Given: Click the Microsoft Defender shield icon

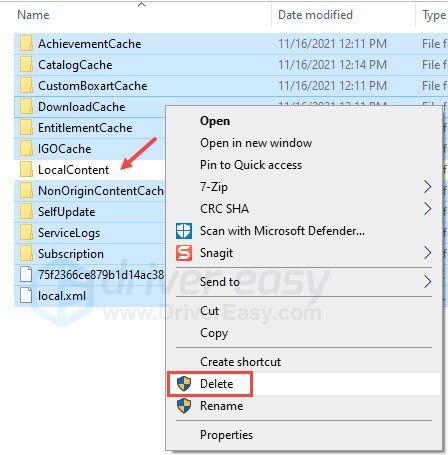Looking at the screenshot, I should [184, 231].
